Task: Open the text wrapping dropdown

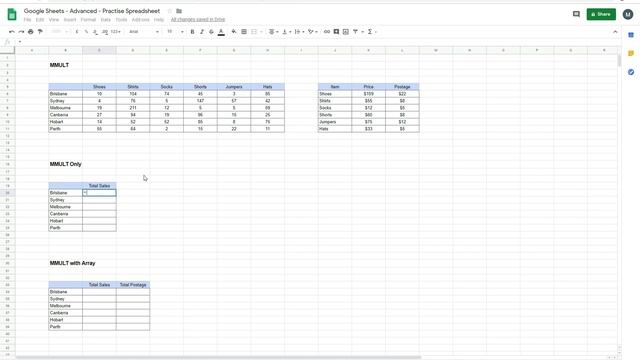Action: tap(299, 31)
